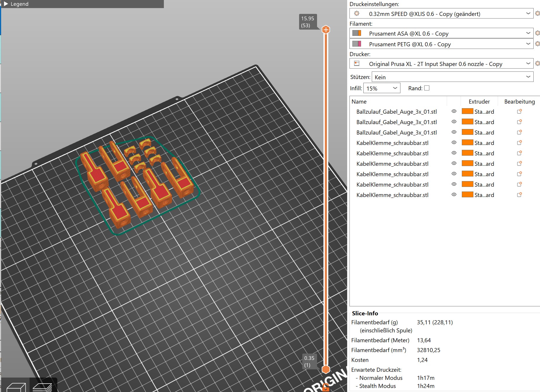Viewport: 540px width, 392px height.
Task: Toggle eye of last KabelKlemme_schraubbar row
Action: [x=454, y=195]
